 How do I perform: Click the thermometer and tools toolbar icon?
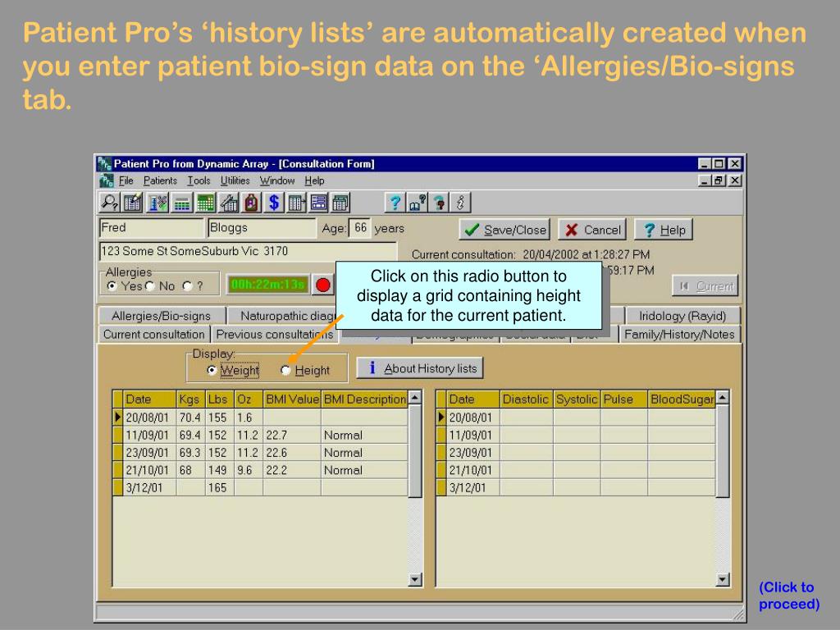tap(158, 203)
